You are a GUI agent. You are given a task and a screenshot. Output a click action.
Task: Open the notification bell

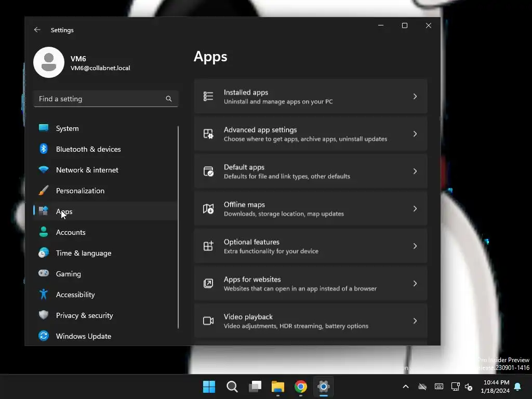click(x=518, y=387)
